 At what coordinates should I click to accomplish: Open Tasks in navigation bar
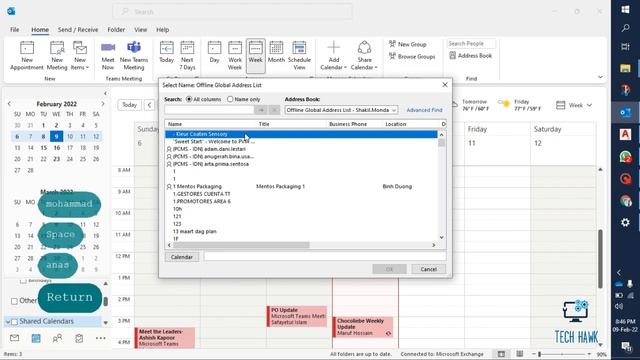pos(79,338)
